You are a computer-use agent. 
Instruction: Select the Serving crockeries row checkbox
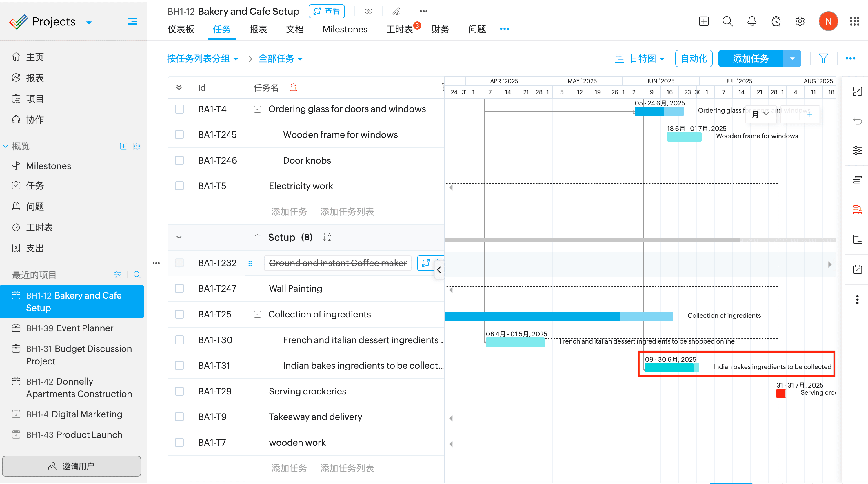(x=179, y=391)
